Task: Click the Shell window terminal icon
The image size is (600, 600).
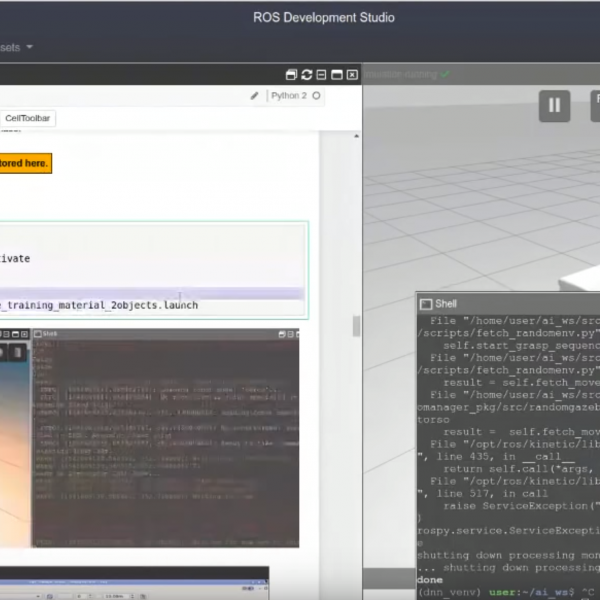Action: click(426, 304)
